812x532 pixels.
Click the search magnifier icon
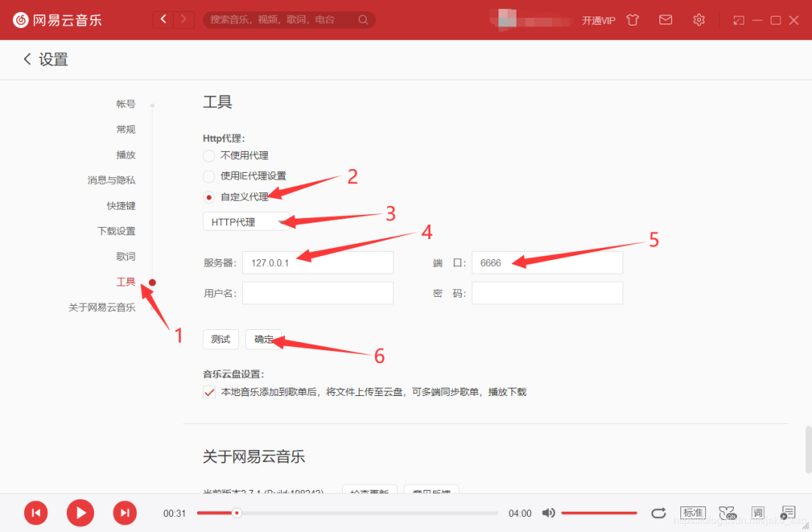pyautogui.click(x=363, y=20)
